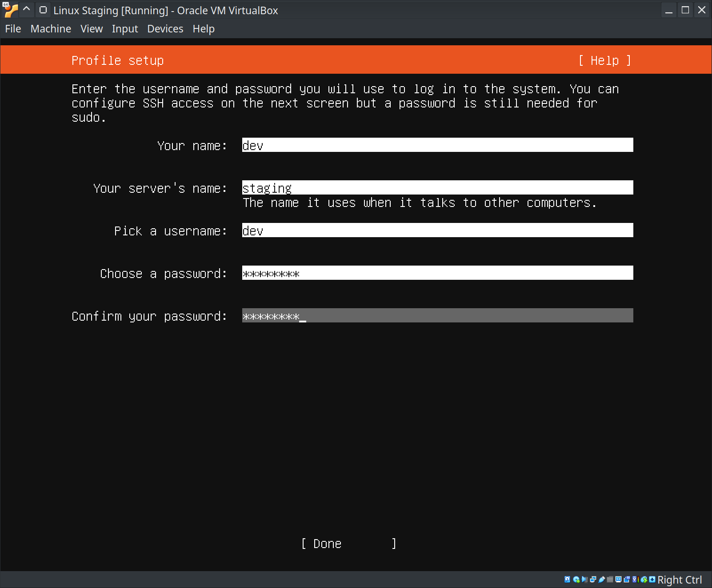
Task: Toggle keep-above button beside VirtualBox logo
Action: click(27, 10)
